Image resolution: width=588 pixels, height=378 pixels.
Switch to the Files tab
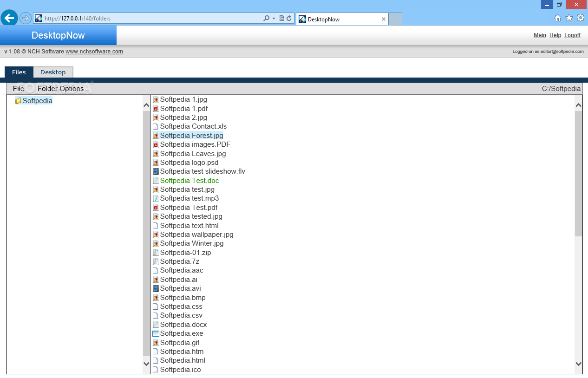(19, 72)
